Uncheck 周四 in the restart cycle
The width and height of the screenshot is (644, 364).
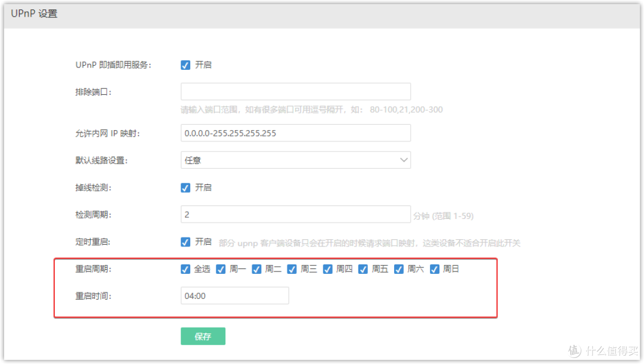327,269
